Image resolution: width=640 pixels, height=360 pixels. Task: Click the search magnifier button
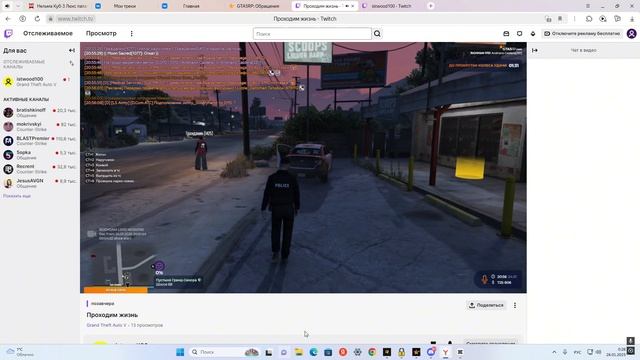click(x=377, y=33)
